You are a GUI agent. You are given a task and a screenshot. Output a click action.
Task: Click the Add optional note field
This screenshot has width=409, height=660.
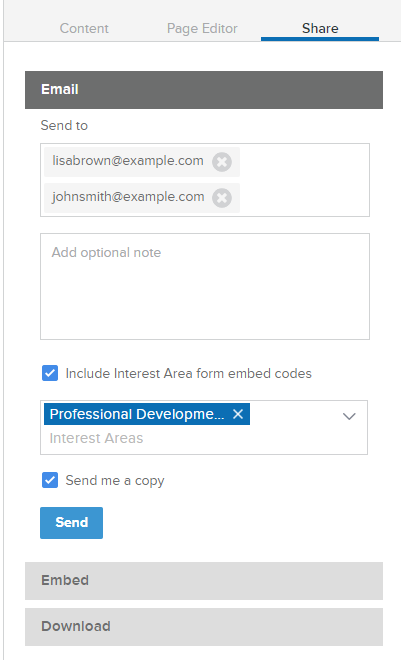(x=205, y=286)
